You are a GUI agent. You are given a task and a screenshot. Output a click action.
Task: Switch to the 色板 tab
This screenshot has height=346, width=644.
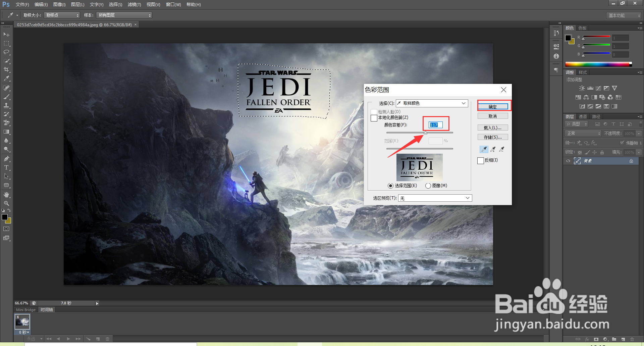(x=582, y=28)
